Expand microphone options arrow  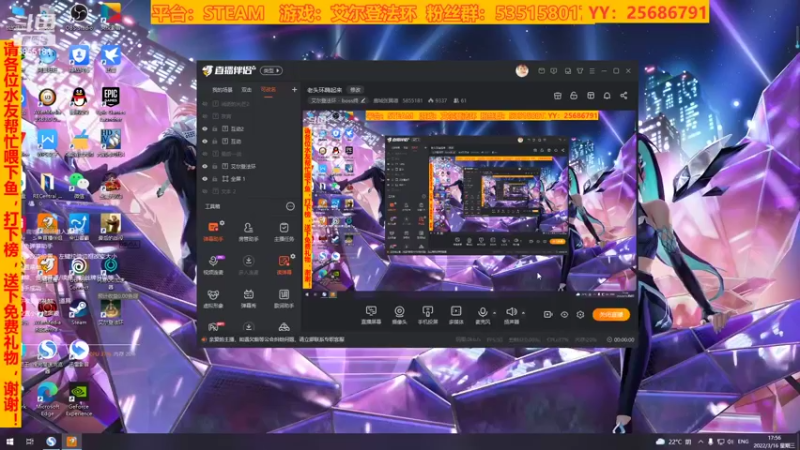click(x=494, y=313)
